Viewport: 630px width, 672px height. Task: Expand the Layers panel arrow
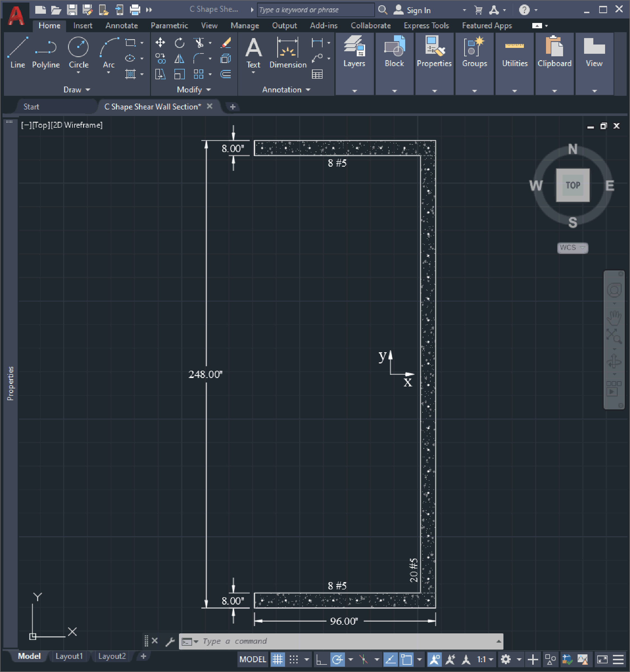tap(354, 91)
